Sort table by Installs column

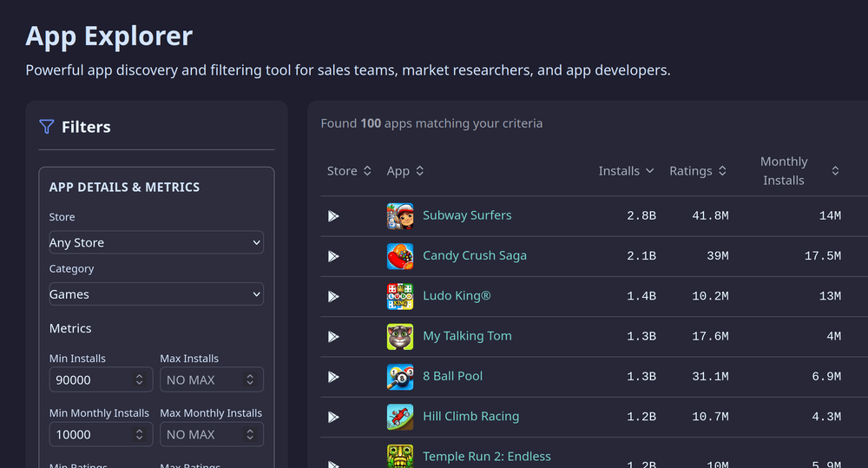tap(626, 171)
